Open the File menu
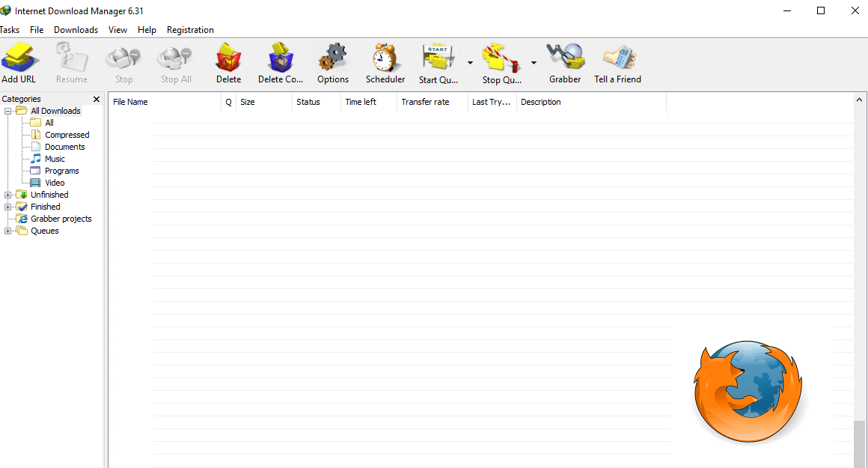868x468 pixels. pos(37,30)
